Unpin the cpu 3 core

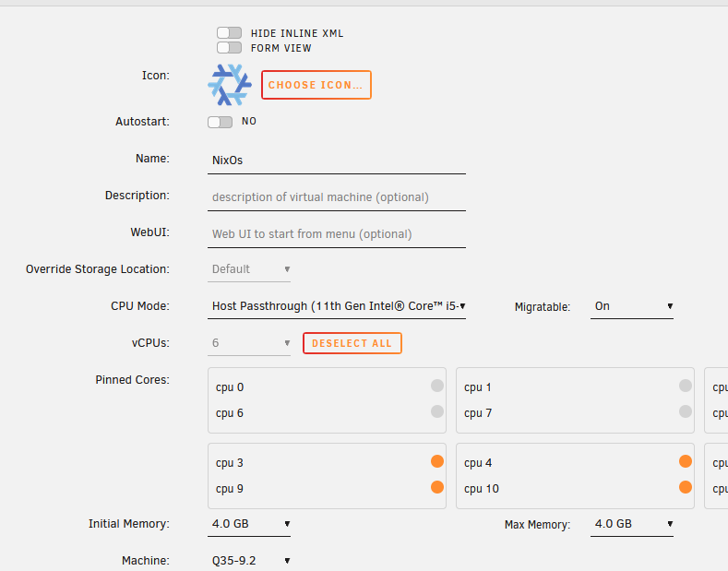pyautogui.click(x=437, y=461)
